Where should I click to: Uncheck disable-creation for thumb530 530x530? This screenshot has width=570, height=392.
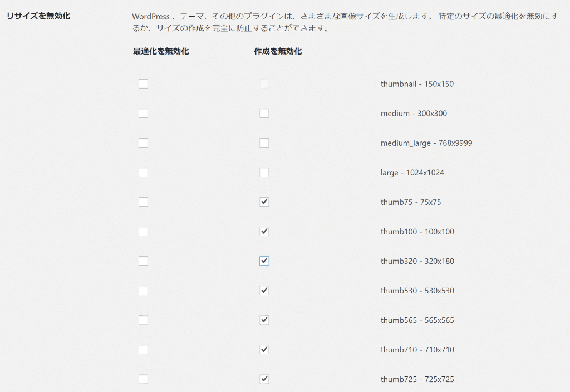pos(264,291)
